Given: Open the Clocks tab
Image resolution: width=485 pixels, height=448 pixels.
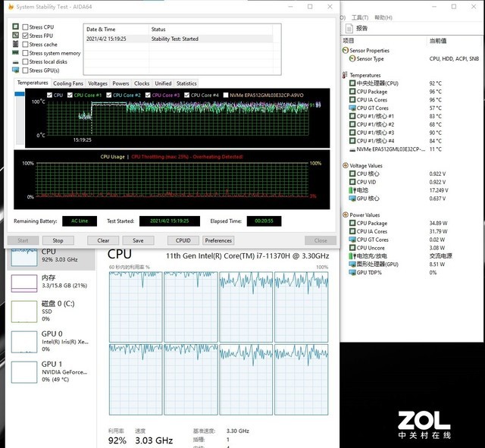Looking at the screenshot, I should click(x=142, y=83).
